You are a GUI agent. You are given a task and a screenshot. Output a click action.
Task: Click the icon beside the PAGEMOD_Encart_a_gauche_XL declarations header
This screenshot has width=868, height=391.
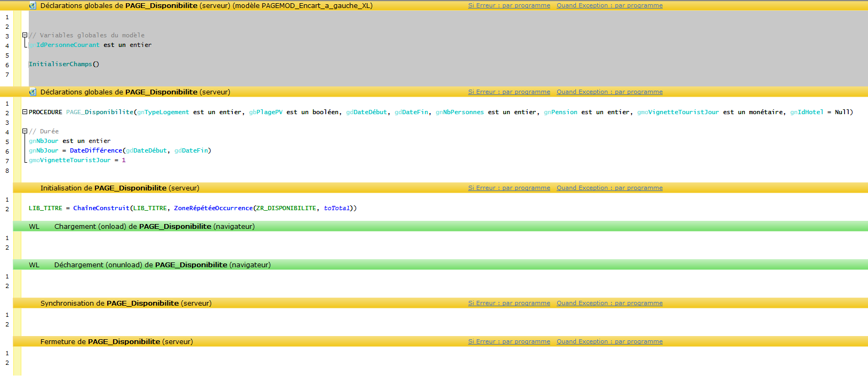point(33,5)
